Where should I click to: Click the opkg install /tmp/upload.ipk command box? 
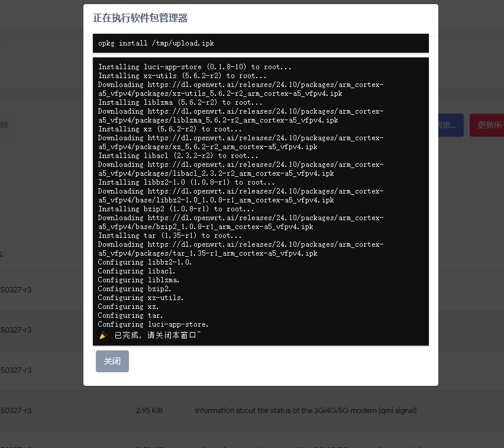261,43
